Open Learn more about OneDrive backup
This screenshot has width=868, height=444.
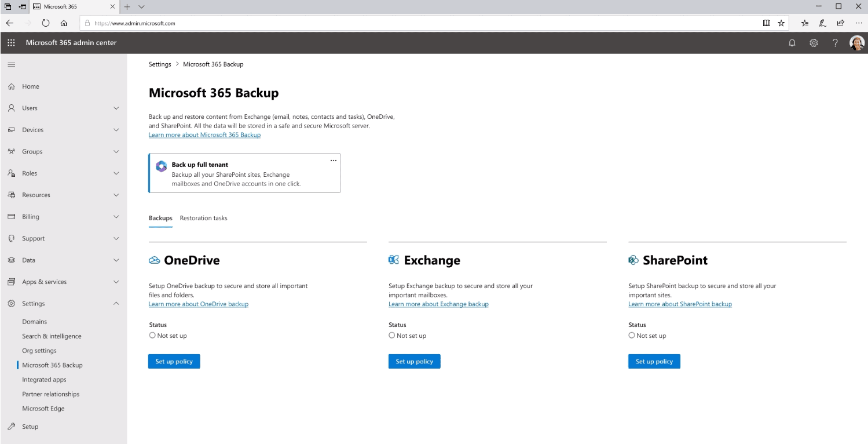click(199, 304)
